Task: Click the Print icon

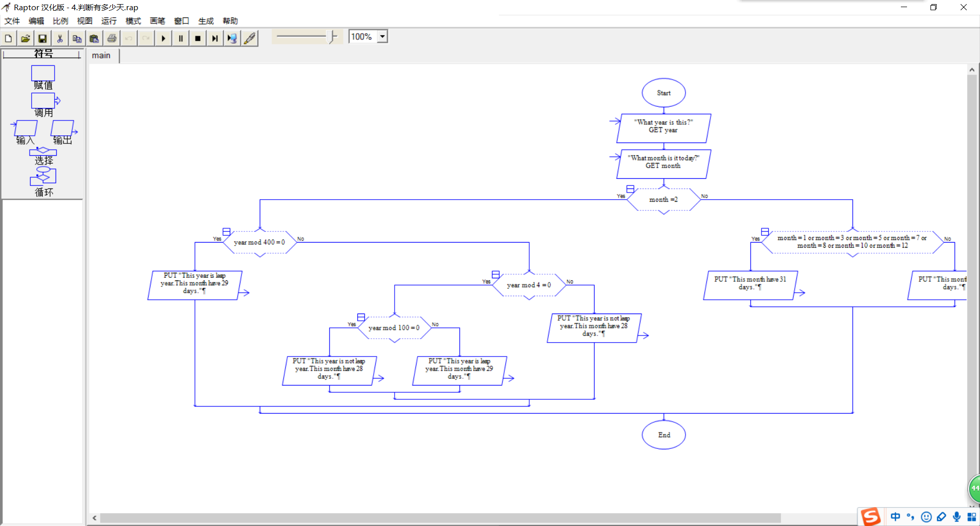Action: pos(112,38)
